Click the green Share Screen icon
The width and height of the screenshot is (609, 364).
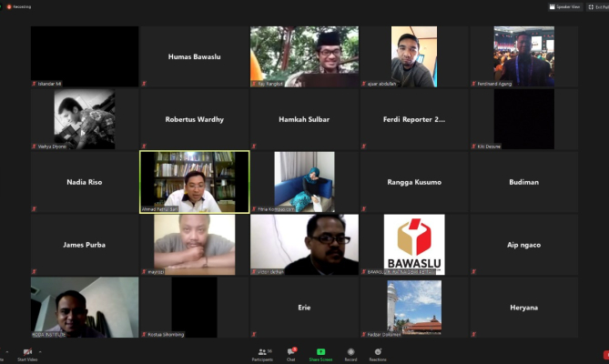pos(320,353)
